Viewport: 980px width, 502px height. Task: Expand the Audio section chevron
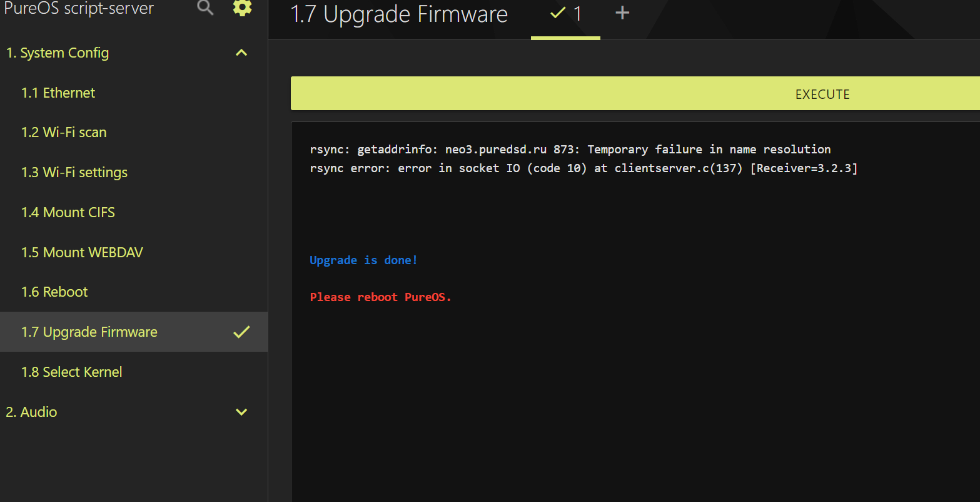(x=241, y=412)
